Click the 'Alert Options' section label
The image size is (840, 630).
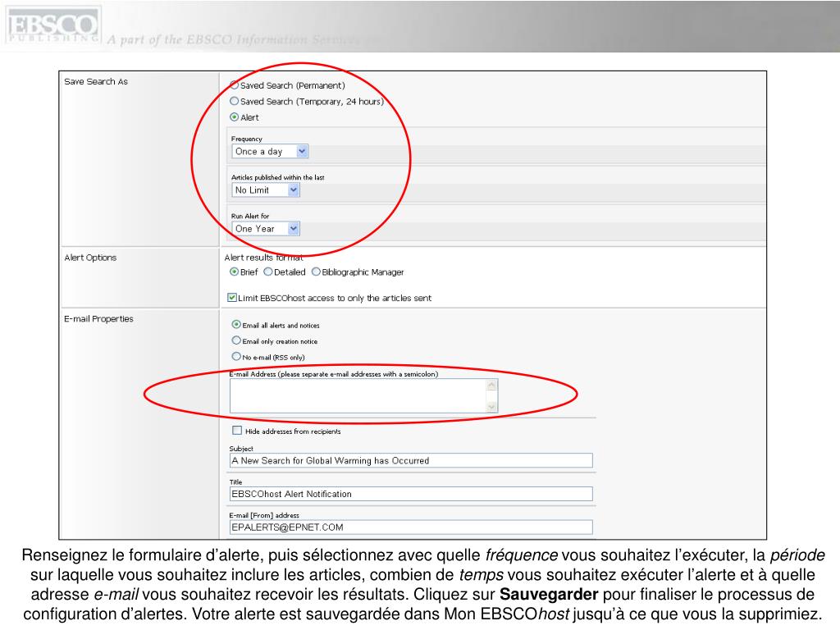point(90,258)
